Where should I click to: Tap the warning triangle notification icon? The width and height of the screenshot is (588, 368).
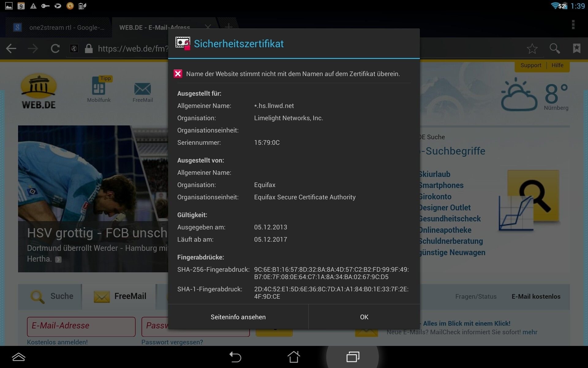click(33, 6)
